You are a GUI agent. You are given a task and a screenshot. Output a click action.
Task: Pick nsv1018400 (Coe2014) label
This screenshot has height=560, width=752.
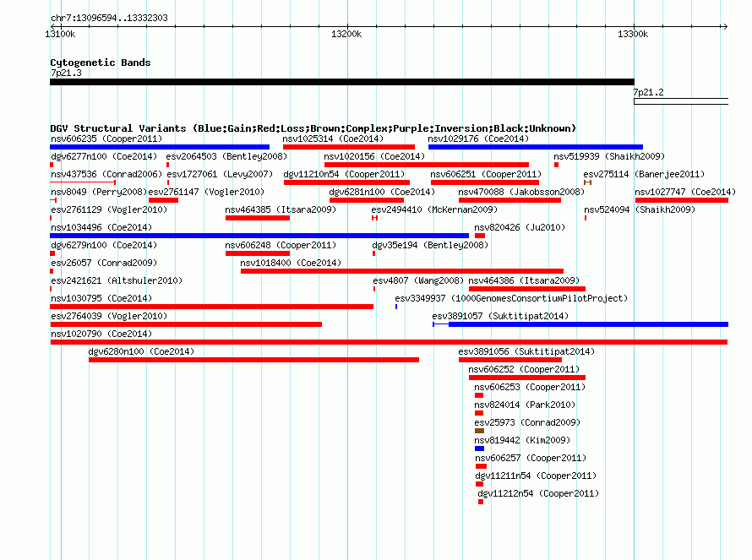pyautogui.click(x=291, y=263)
